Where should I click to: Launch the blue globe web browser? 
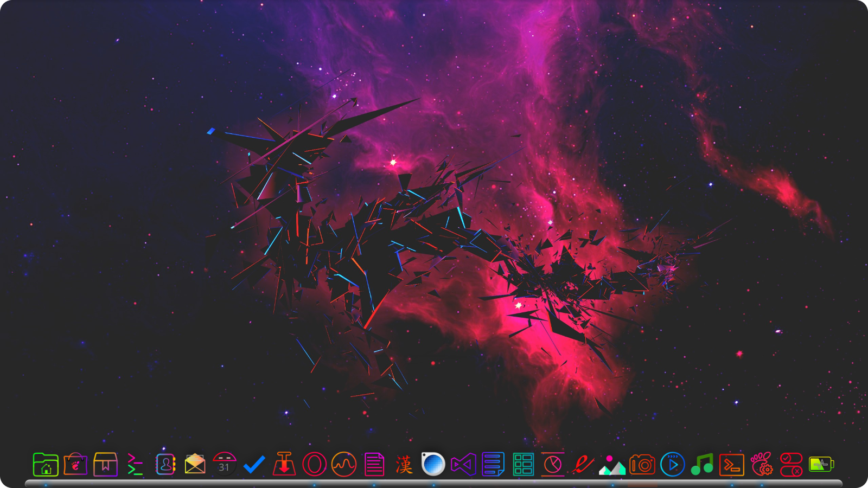(433, 465)
